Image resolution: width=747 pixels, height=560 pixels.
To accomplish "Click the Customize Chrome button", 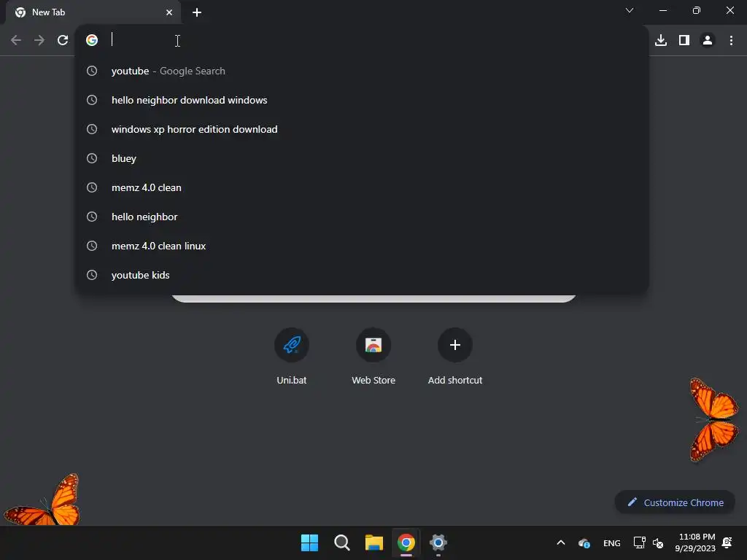I will click(675, 502).
